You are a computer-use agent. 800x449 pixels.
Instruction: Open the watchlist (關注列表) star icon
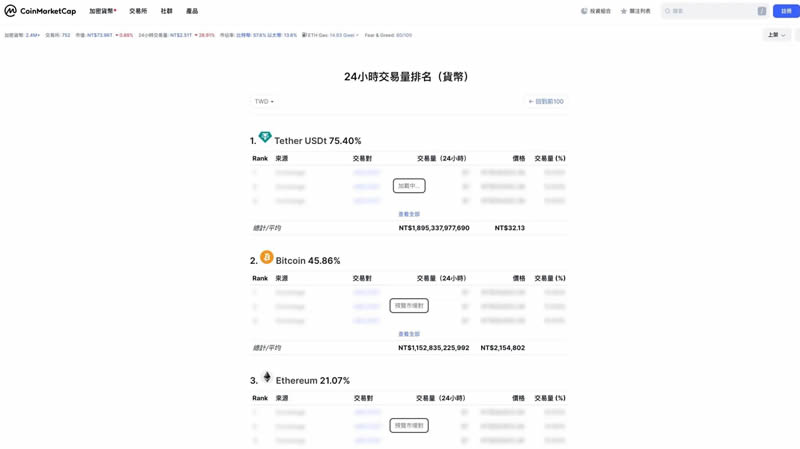click(x=624, y=11)
